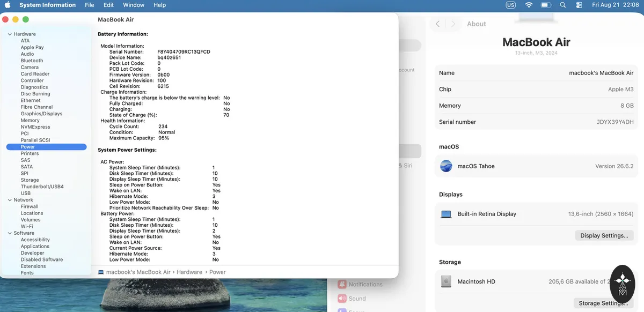
Task: Select Fibre Channel in the sidebar
Action: click(x=36, y=107)
